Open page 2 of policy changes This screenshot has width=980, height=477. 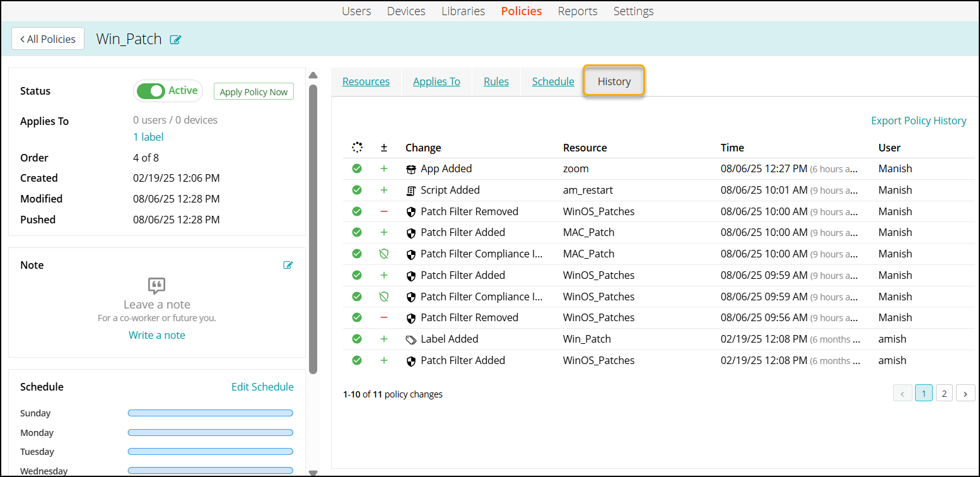tap(944, 394)
